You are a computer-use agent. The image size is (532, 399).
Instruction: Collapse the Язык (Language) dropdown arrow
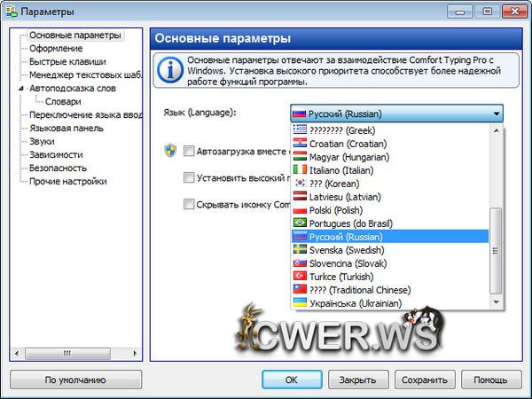496,113
